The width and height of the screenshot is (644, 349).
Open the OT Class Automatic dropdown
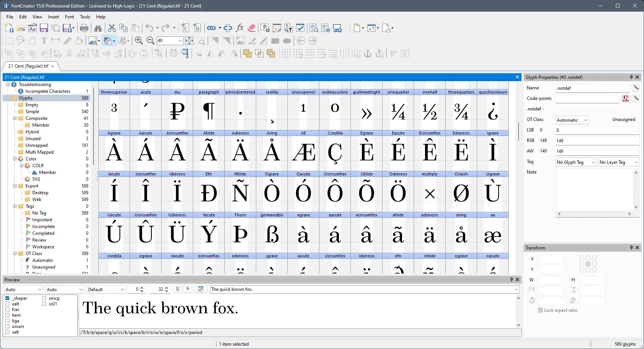[572, 120]
